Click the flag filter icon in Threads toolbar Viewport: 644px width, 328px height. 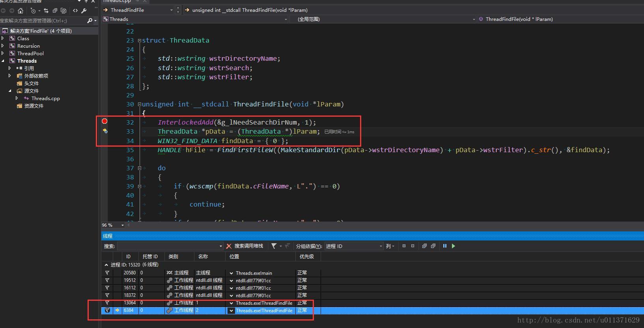pyautogui.click(x=274, y=246)
